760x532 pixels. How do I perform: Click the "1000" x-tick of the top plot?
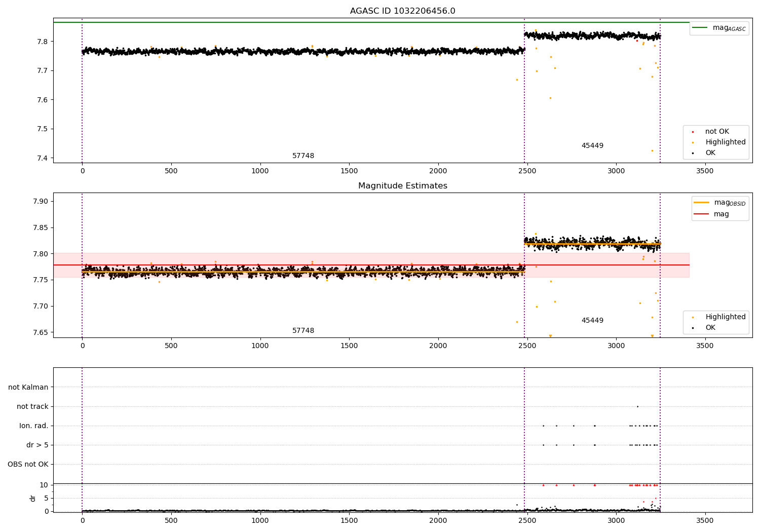tap(260, 171)
